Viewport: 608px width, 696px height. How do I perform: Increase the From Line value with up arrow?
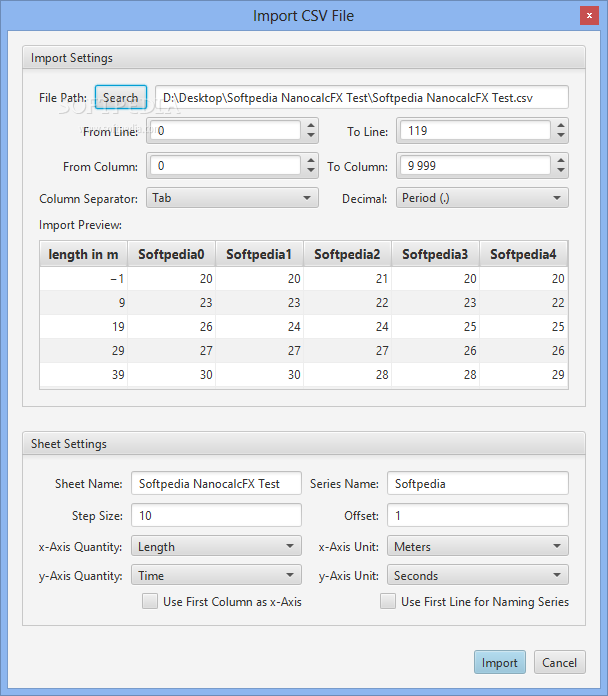(311, 126)
